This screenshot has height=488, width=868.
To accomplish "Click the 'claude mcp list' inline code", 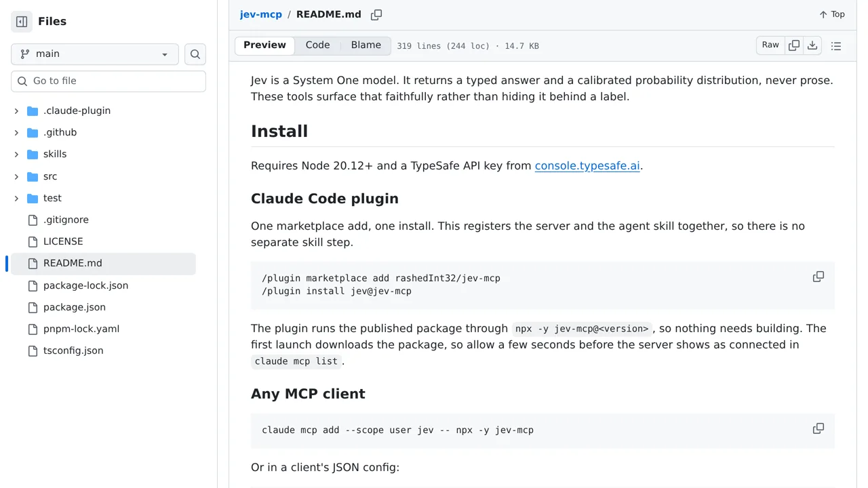I will [x=296, y=361].
